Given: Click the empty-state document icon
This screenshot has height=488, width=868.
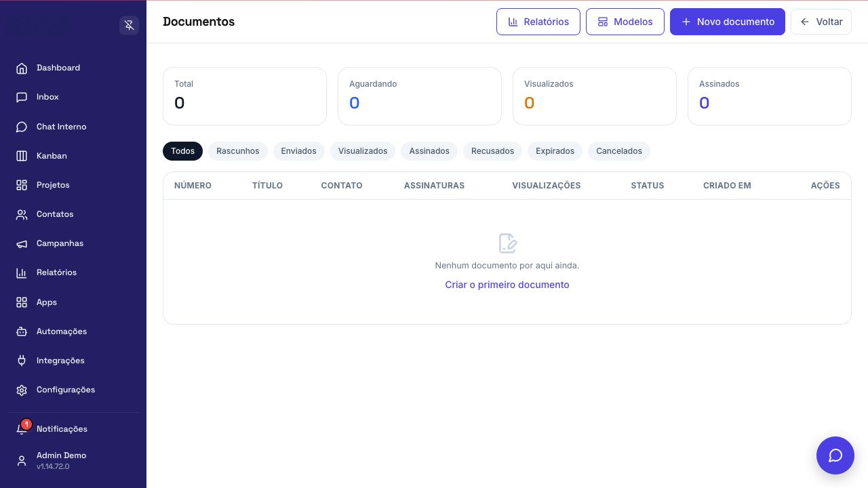Looking at the screenshot, I should pos(507,243).
